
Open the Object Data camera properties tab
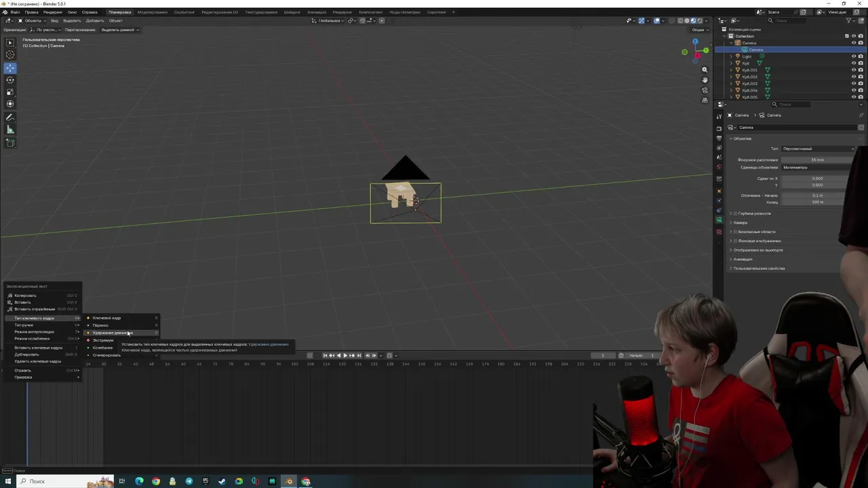(719, 220)
